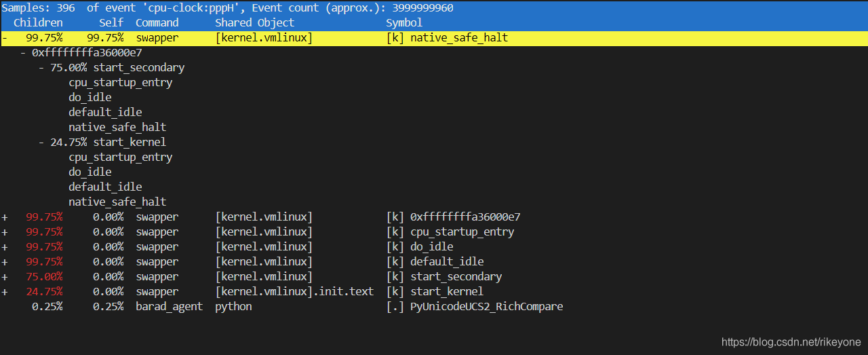Expand the cpu_startup_entry symbol row
868x355 pixels.
(4, 232)
